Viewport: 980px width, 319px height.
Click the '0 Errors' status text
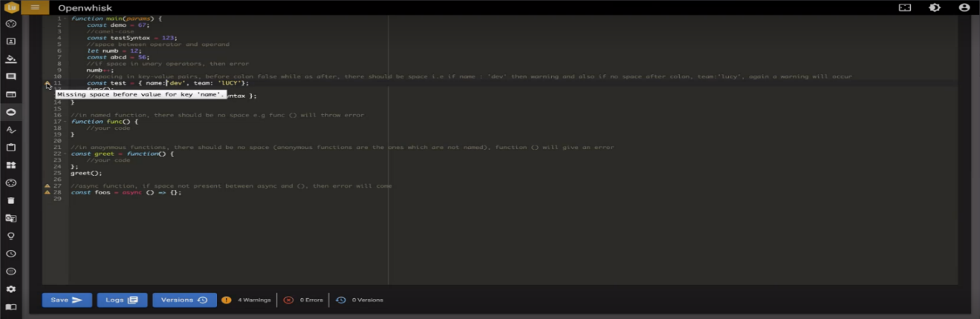click(311, 300)
